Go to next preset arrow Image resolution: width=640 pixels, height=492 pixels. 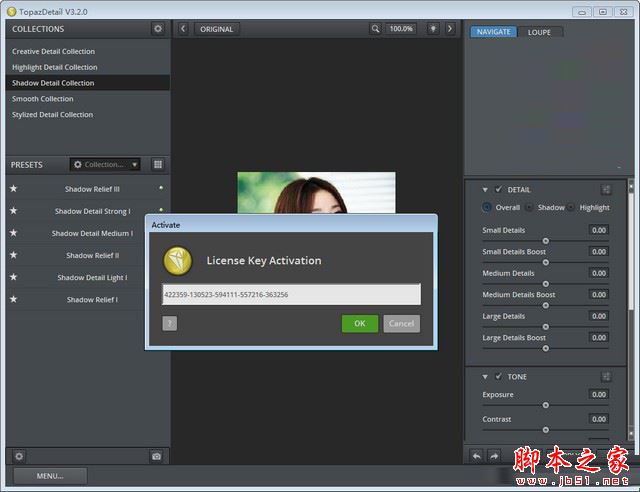coord(450,29)
